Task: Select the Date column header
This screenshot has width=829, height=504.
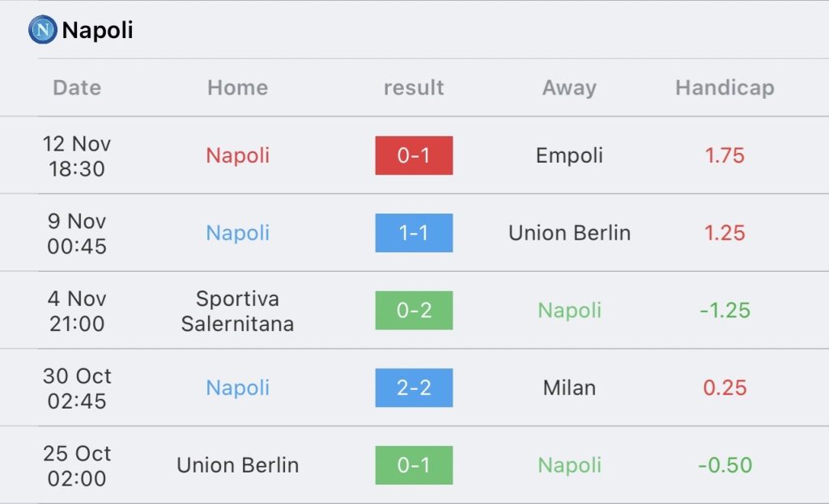Action: [77, 87]
